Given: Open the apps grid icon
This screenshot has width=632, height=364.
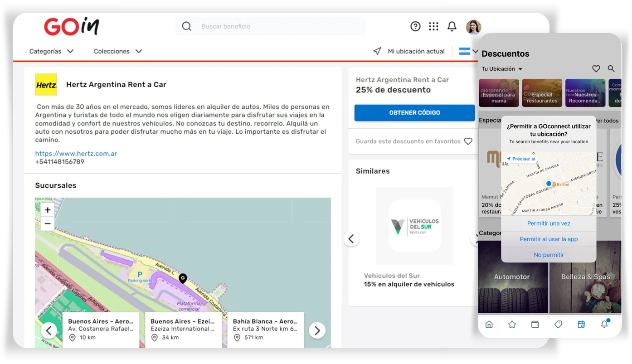Looking at the screenshot, I should pos(433,26).
